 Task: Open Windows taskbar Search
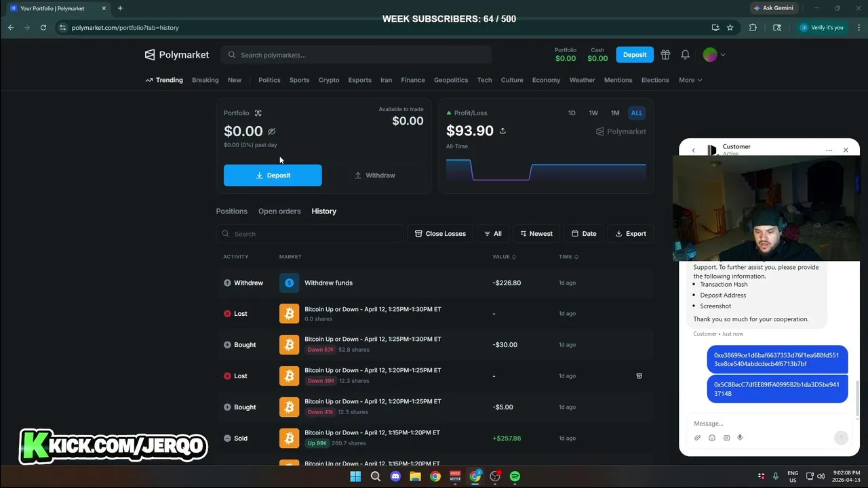tap(376, 476)
